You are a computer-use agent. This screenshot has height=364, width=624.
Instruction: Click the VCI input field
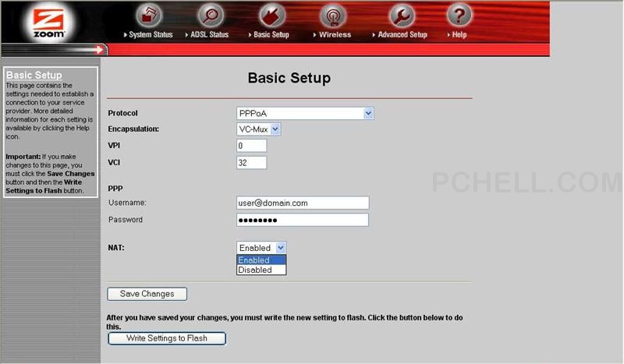point(251,163)
